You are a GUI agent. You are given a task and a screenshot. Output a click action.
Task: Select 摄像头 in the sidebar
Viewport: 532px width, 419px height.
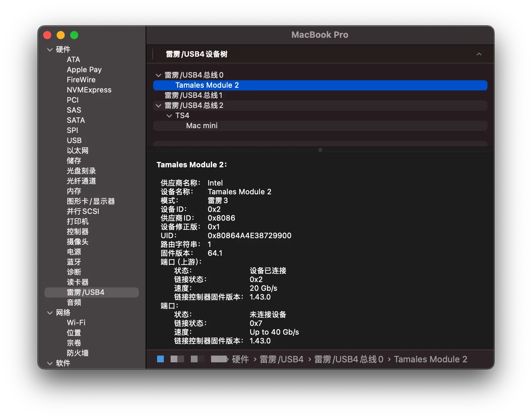click(78, 242)
